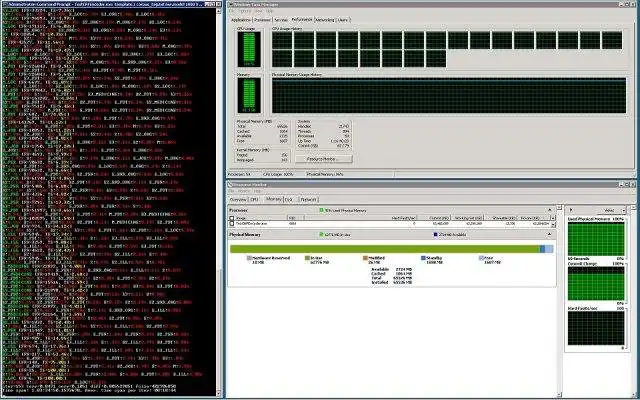Open Task Manager View menu
Screen dimensions: 640x400
[x=260, y=11]
